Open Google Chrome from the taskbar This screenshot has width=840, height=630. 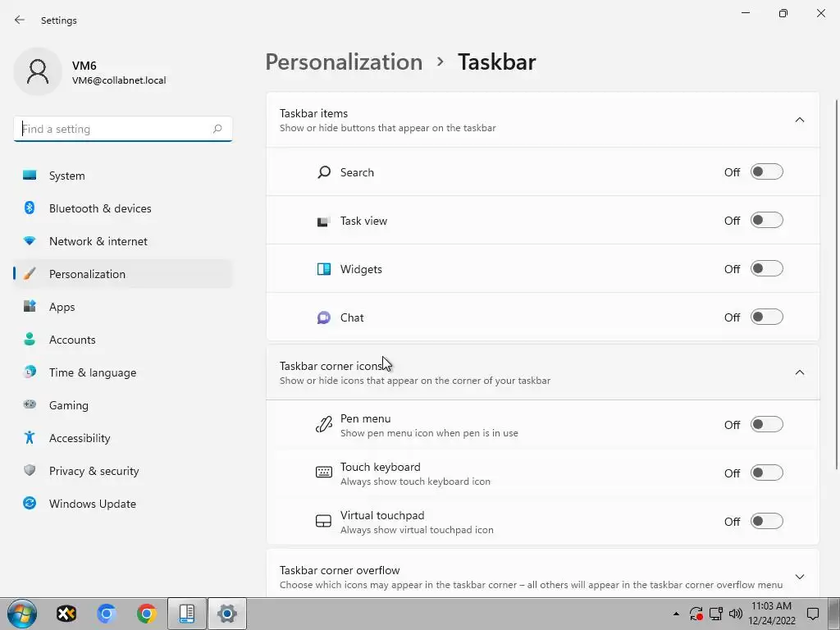146,614
